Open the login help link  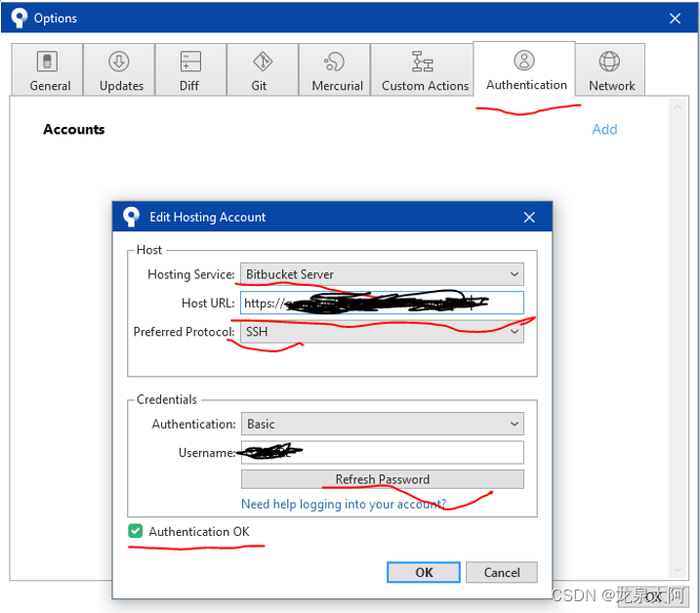344,504
